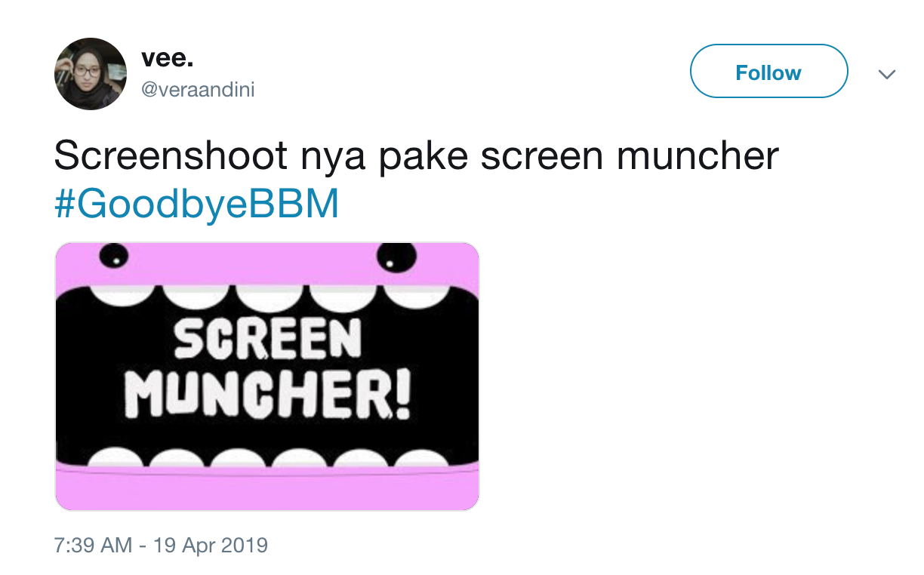Open the 19 Apr 2019 permalink
The width and height of the screenshot is (924, 575).
click(x=161, y=543)
